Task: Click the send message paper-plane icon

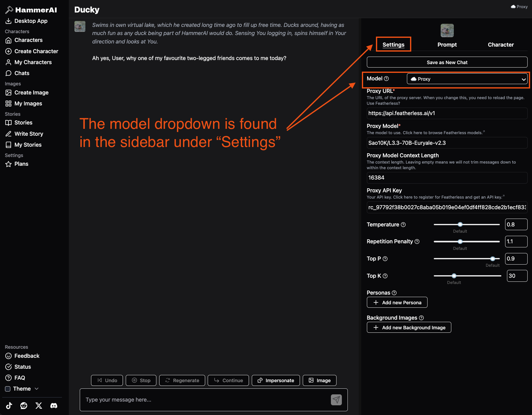Action: click(x=336, y=400)
